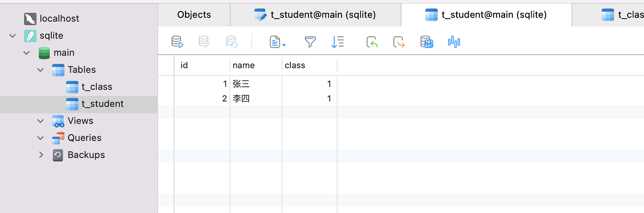Click the Rollback transaction toolbar icon
The image size is (644, 213).
(x=232, y=42)
